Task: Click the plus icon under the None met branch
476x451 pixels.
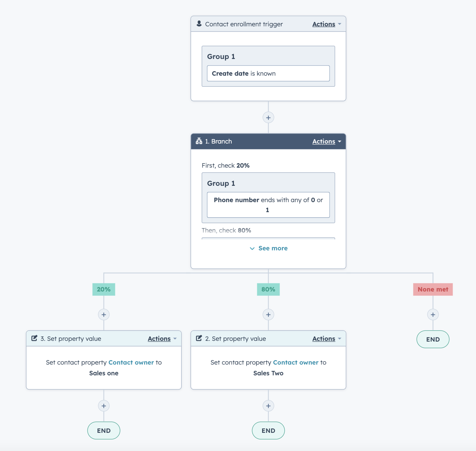Action: click(x=433, y=314)
